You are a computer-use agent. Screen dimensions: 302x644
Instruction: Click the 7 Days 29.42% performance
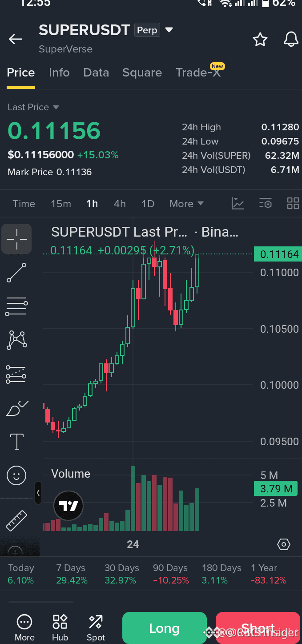(72, 574)
